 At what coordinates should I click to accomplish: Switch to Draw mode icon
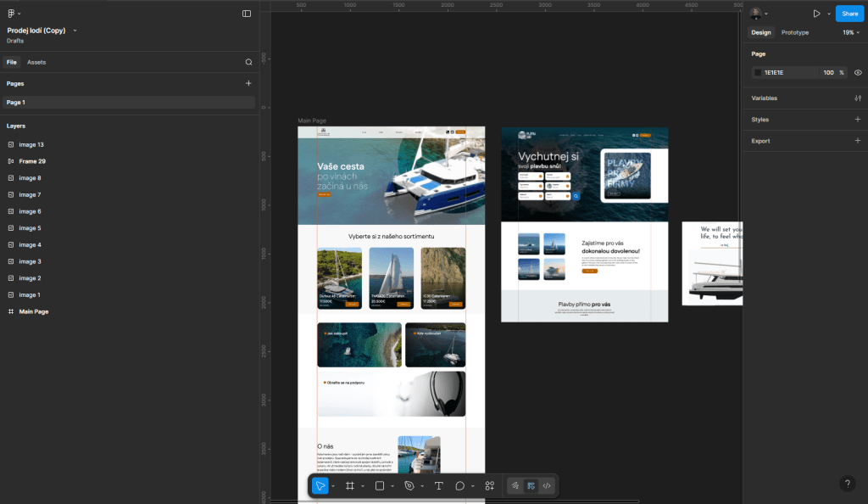[515, 485]
